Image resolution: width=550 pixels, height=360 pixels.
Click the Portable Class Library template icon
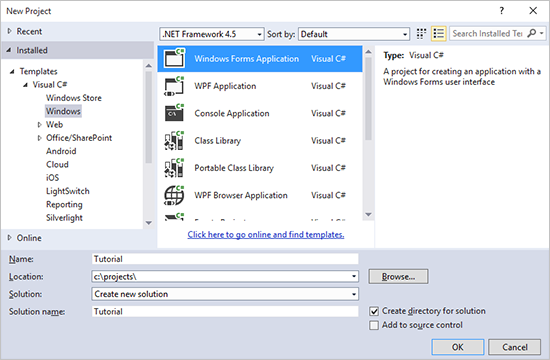174,168
